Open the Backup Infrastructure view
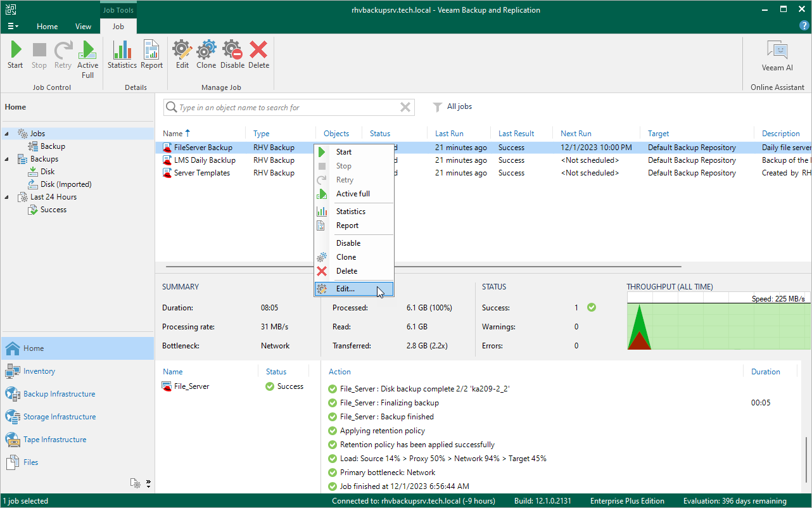 77,394
